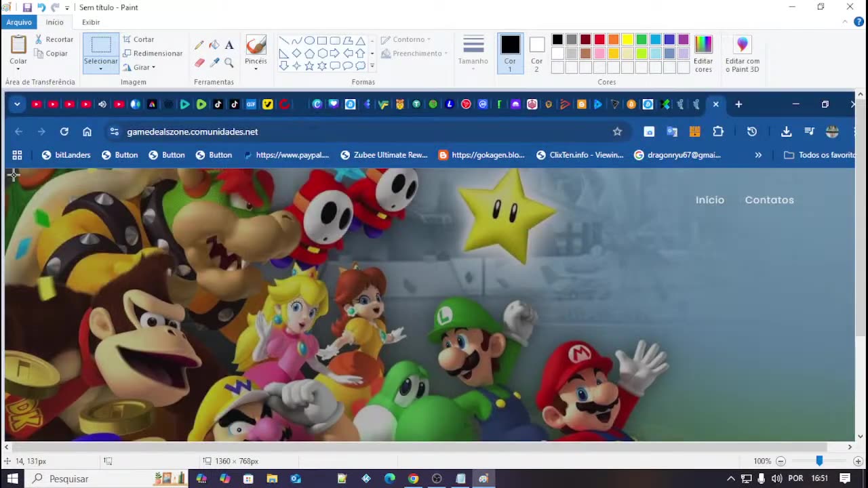The width and height of the screenshot is (868, 488).
Task: Open the Arquivo menu
Action: click(x=19, y=22)
